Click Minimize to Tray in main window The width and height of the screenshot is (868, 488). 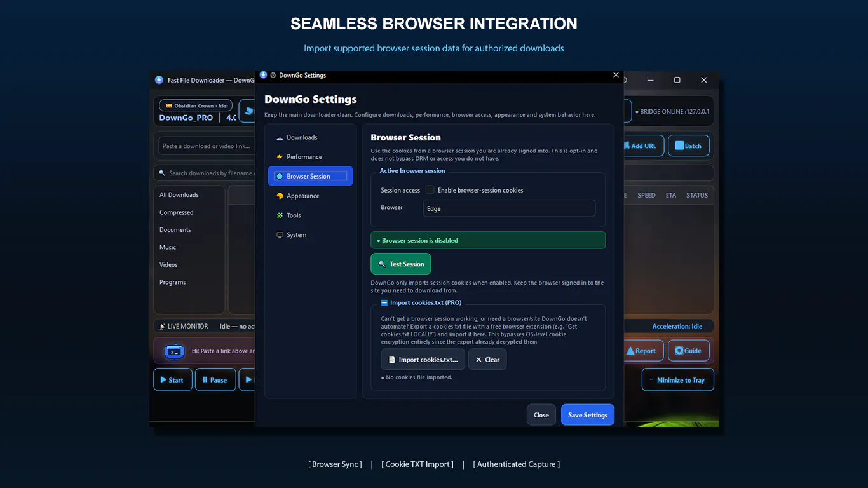[x=678, y=380]
